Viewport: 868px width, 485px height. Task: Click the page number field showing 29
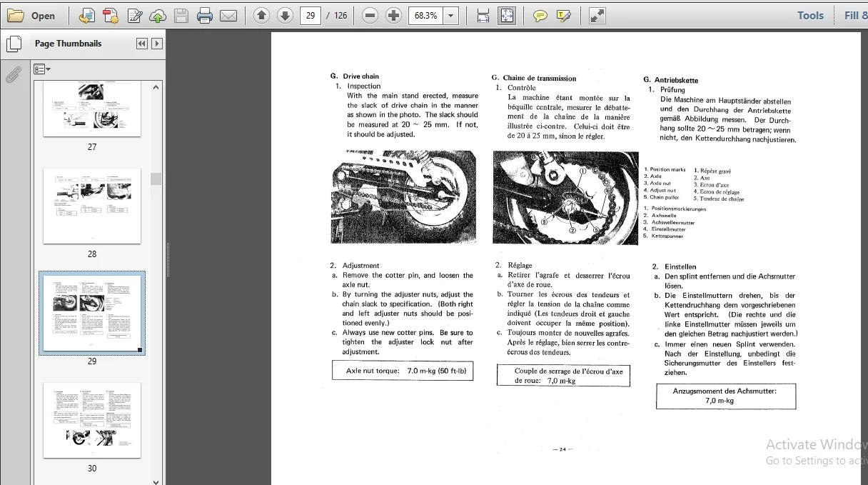pos(310,15)
